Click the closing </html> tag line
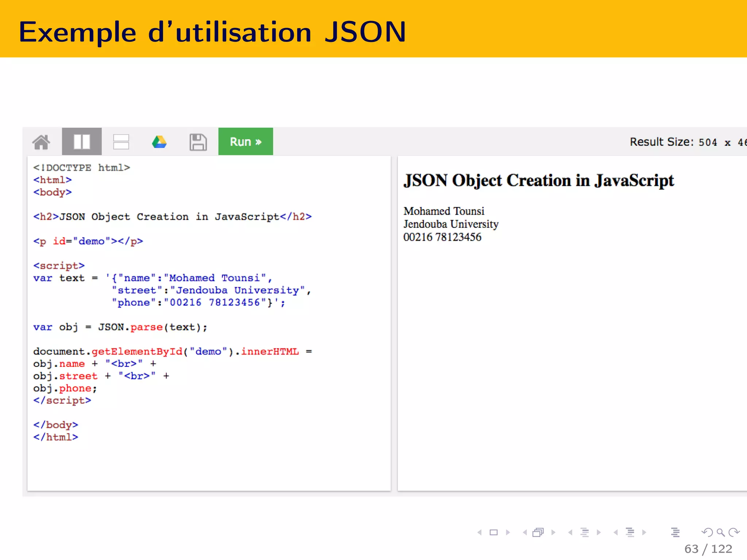The width and height of the screenshot is (747, 560). pyautogui.click(x=56, y=437)
